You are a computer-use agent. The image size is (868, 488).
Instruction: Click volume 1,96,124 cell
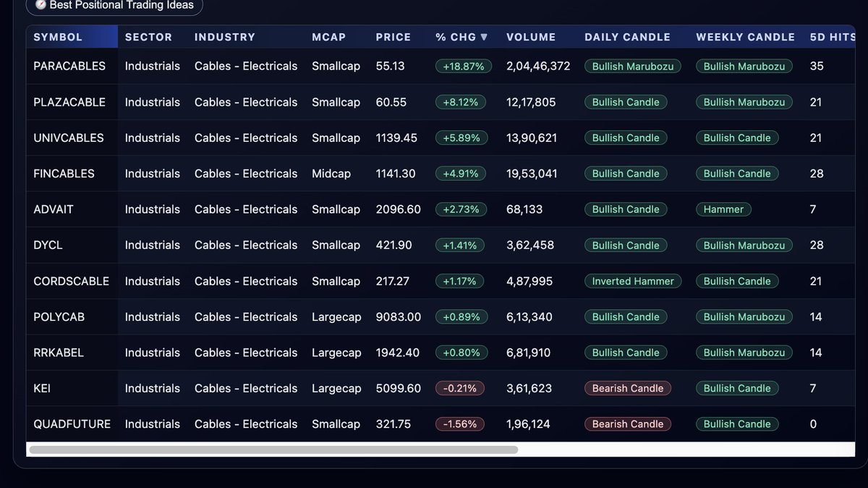pyautogui.click(x=528, y=424)
